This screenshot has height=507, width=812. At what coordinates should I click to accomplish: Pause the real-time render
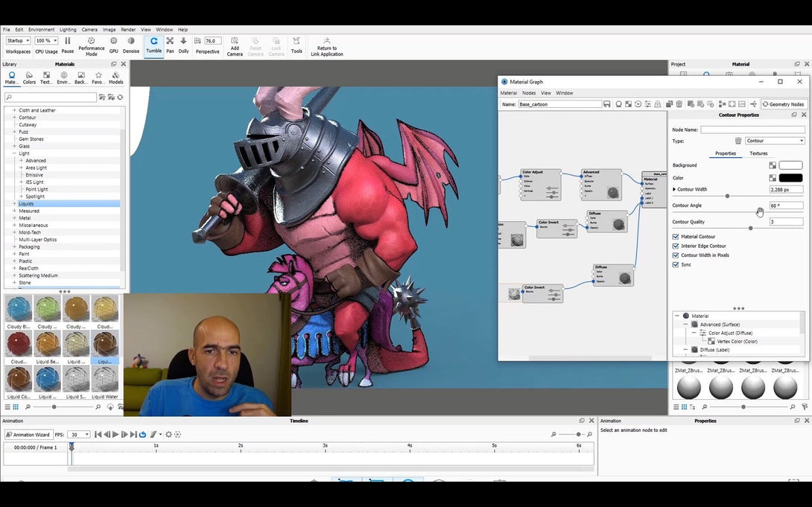point(67,45)
